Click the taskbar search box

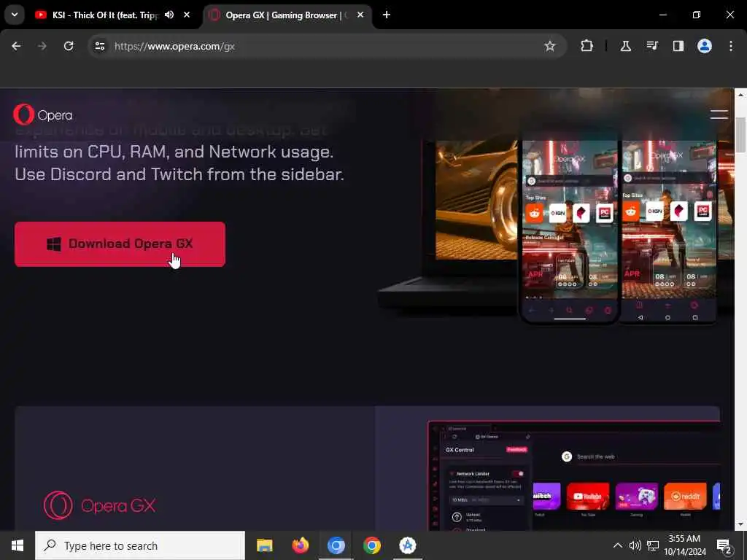pos(140,545)
